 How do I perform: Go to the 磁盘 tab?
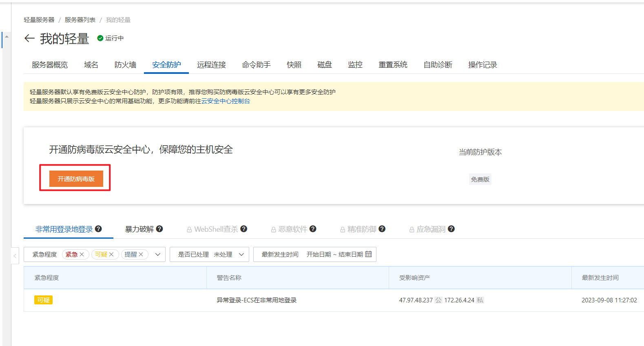(x=325, y=64)
